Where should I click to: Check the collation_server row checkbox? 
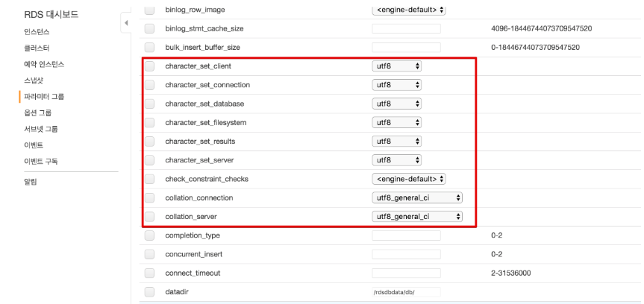[149, 217]
